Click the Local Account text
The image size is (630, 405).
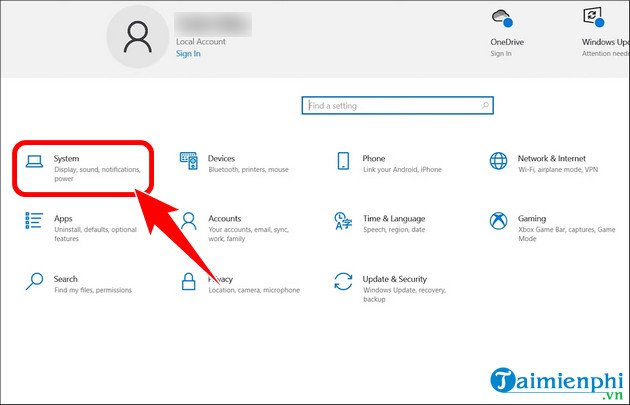tap(200, 41)
